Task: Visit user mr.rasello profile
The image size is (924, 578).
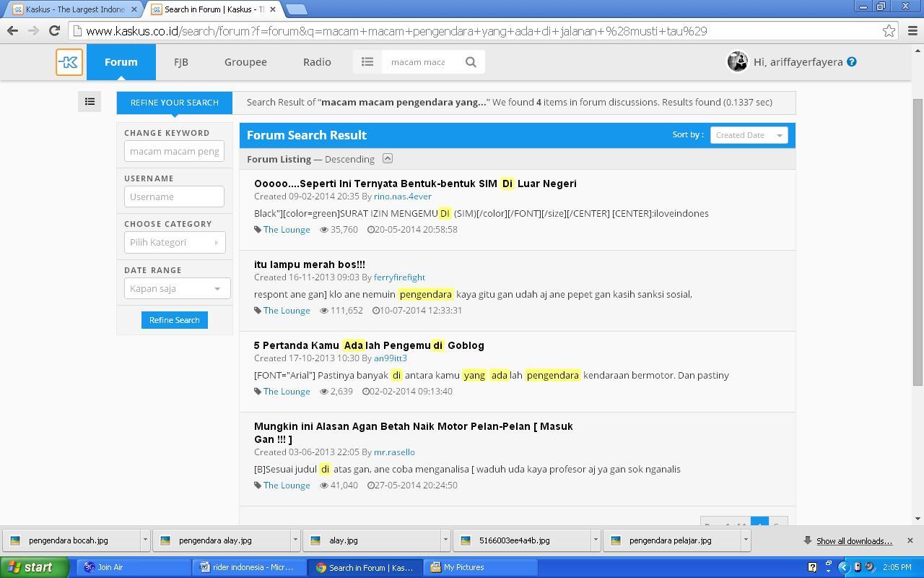Action: [394, 452]
